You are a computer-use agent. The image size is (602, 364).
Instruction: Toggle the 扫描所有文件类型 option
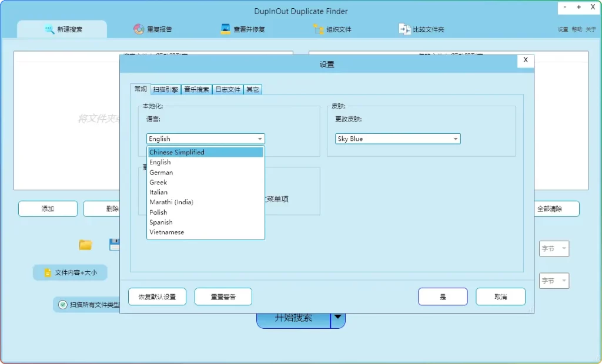tap(87, 305)
